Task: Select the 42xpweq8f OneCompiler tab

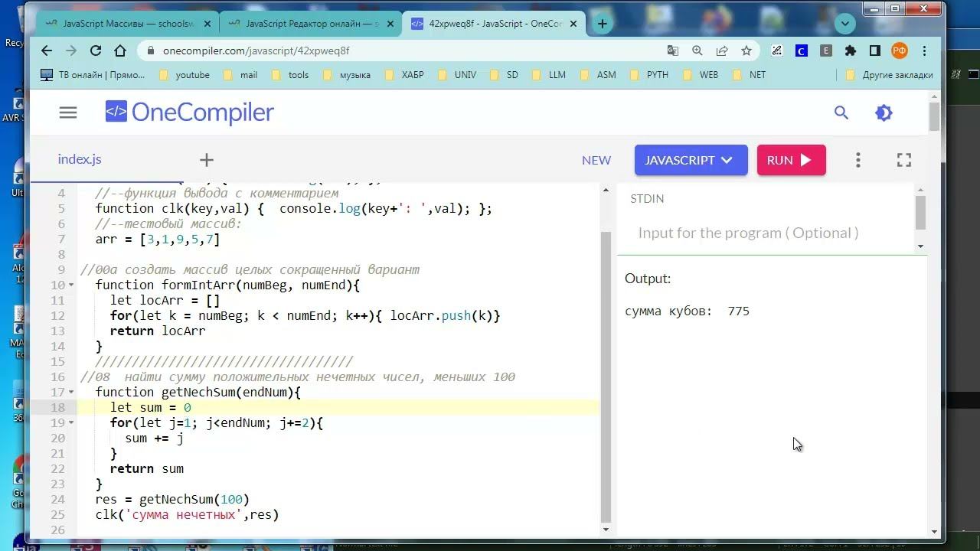Action: [495, 24]
